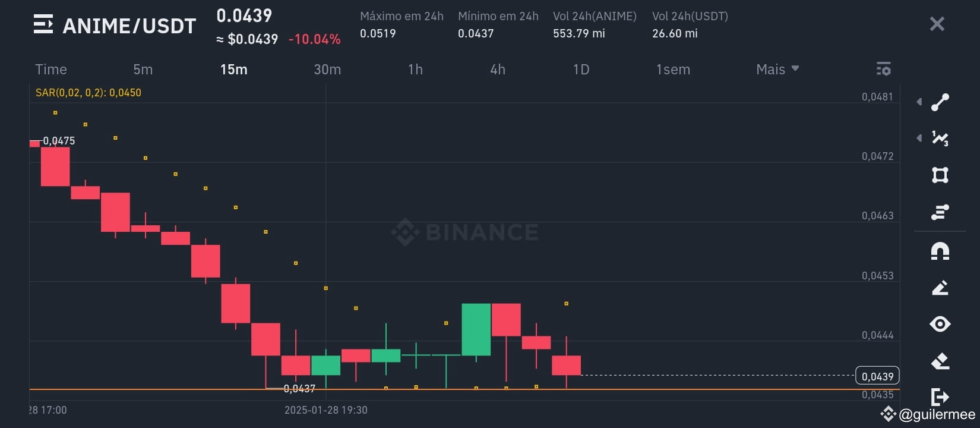Click the 0,0475 high price marker
The width and height of the screenshot is (980, 428).
(x=59, y=141)
